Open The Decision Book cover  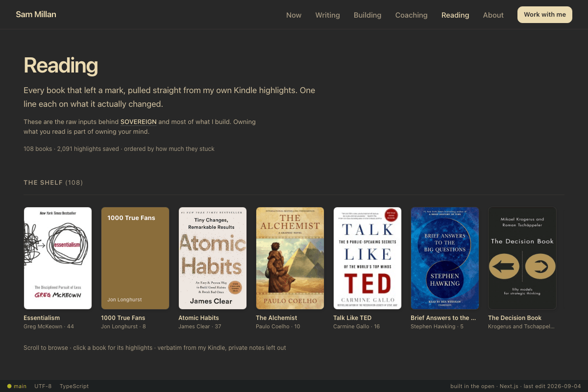click(x=522, y=258)
